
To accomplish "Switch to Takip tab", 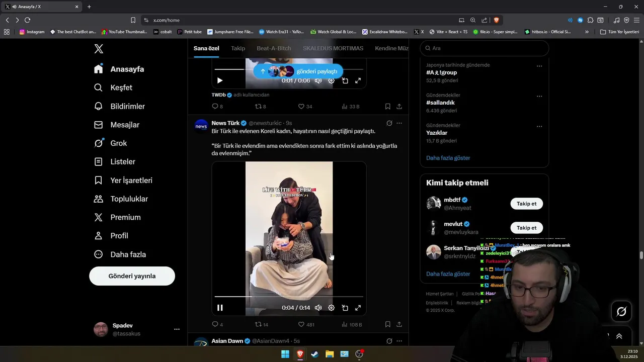I will [x=238, y=48].
